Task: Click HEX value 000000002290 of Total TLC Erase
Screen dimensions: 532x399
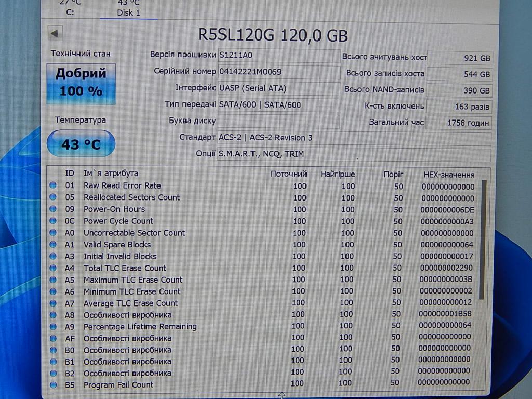Action: (446, 268)
